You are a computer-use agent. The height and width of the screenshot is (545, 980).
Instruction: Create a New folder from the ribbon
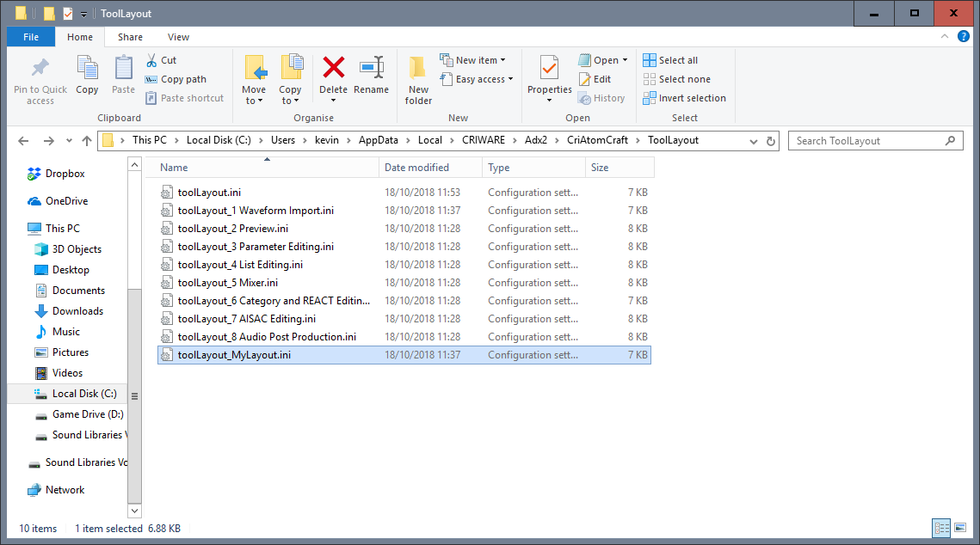pyautogui.click(x=418, y=80)
